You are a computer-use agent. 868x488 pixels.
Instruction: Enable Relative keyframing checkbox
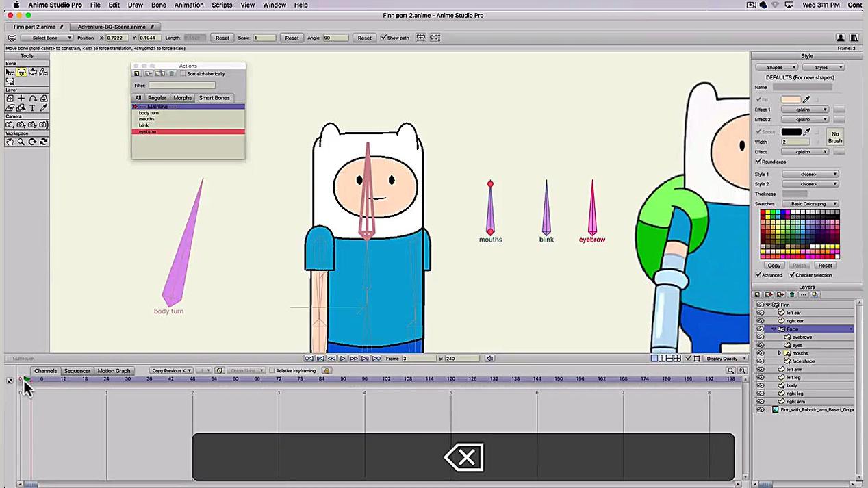coord(272,371)
